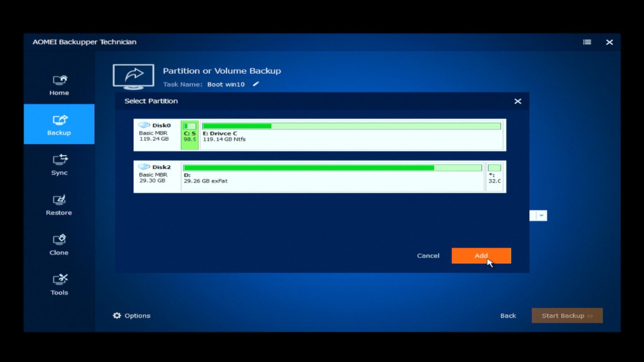
Task: Close the AOMEI Backupper window
Action: click(609, 42)
